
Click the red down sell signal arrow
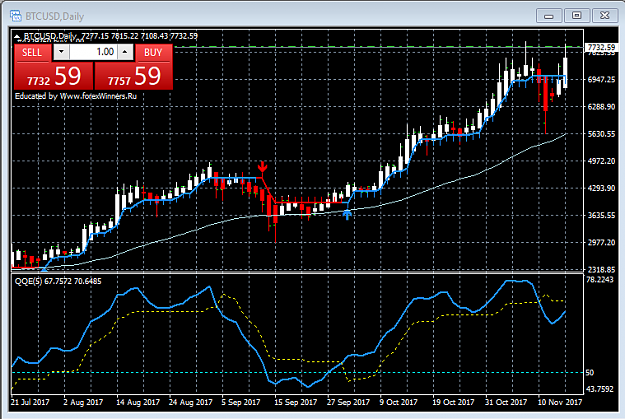(262, 166)
